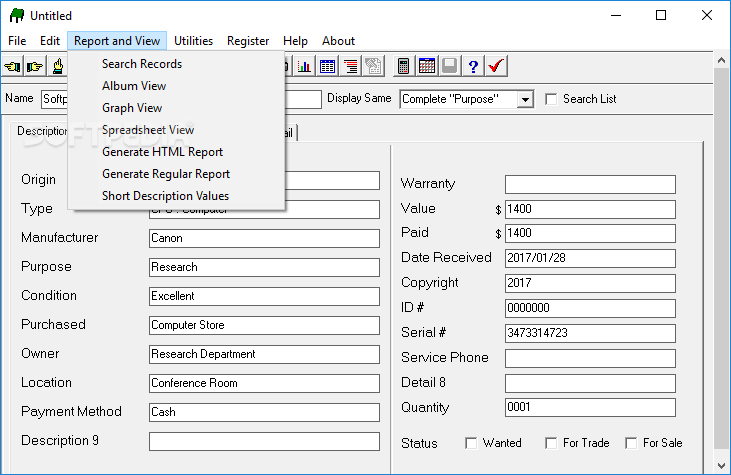Open the calendar toolbar icon
Viewport: 731px width, 475px height.
click(x=427, y=67)
